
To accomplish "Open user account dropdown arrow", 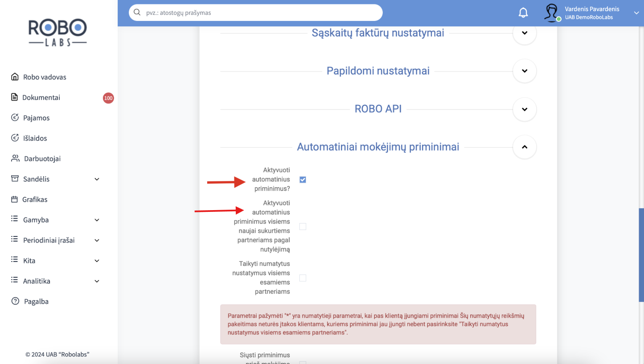I will pos(636,13).
